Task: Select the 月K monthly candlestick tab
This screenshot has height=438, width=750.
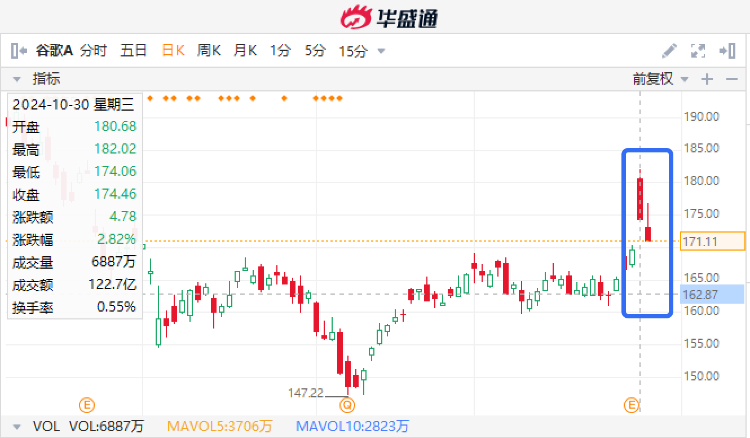Action: click(245, 50)
